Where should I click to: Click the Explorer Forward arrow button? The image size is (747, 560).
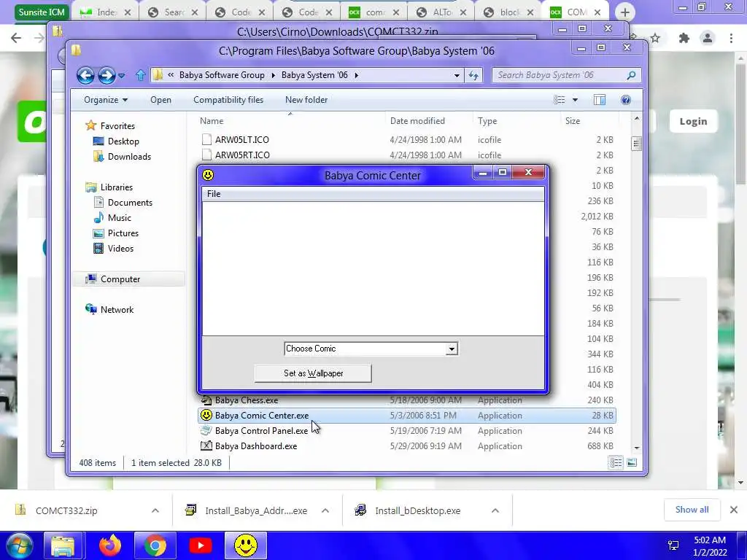tap(107, 75)
